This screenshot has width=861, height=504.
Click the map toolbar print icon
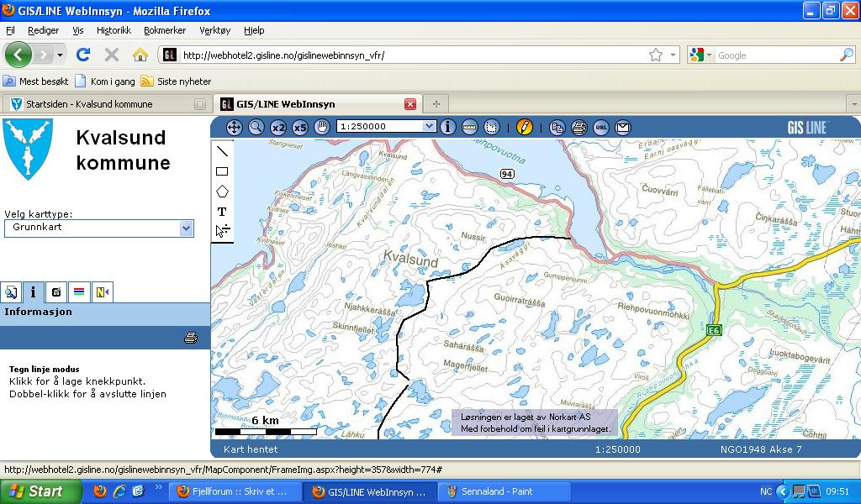pyautogui.click(x=578, y=128)
